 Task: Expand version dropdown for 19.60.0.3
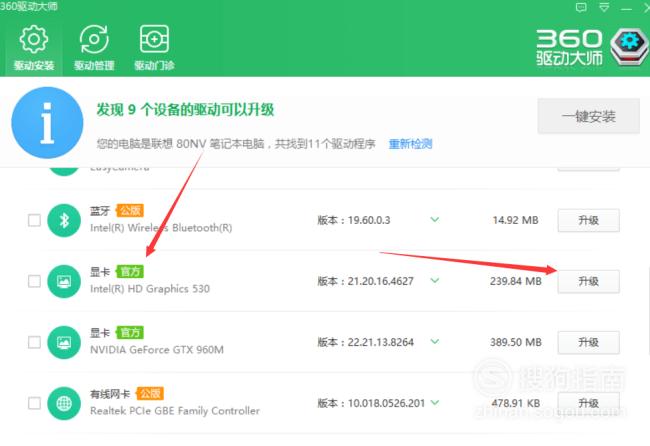click(x=434, y=219)
